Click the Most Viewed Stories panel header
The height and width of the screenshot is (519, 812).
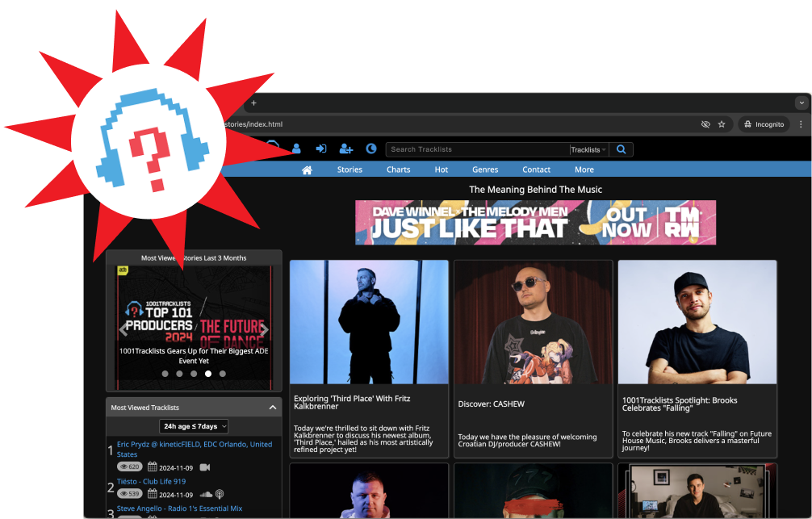pos(194,258)
